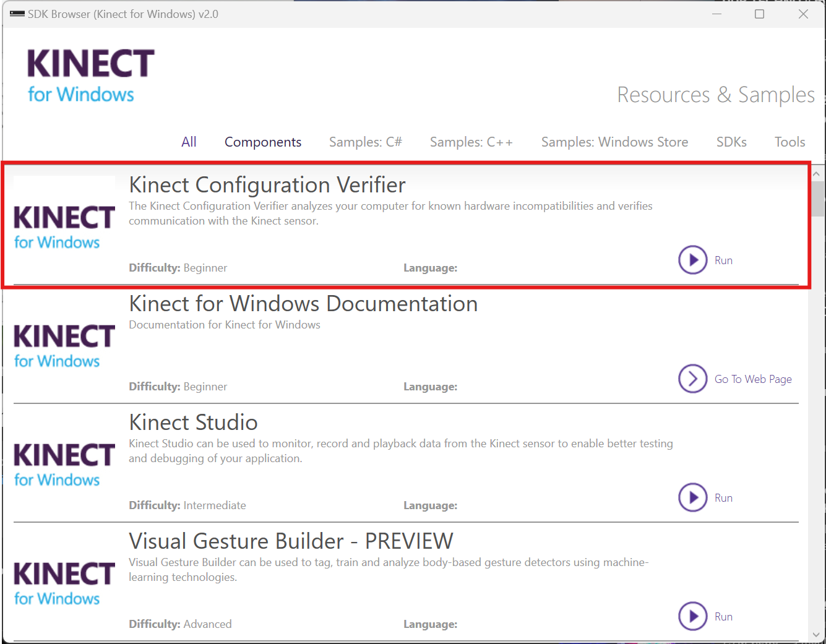The image size is (826, 644).
Task: Click the Kinect for Windows Documentation title
Action: (303, 304)
